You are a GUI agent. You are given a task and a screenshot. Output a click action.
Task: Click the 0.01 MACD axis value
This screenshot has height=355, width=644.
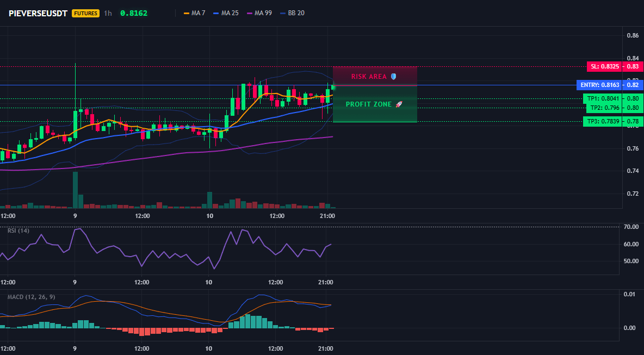coord(630,294)
